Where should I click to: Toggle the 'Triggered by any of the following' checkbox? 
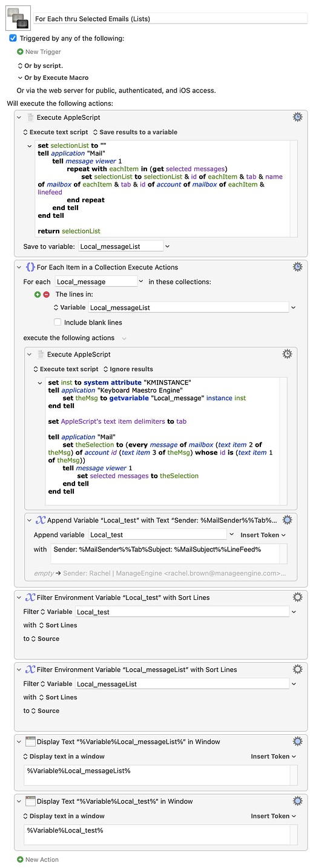[13, 38]
